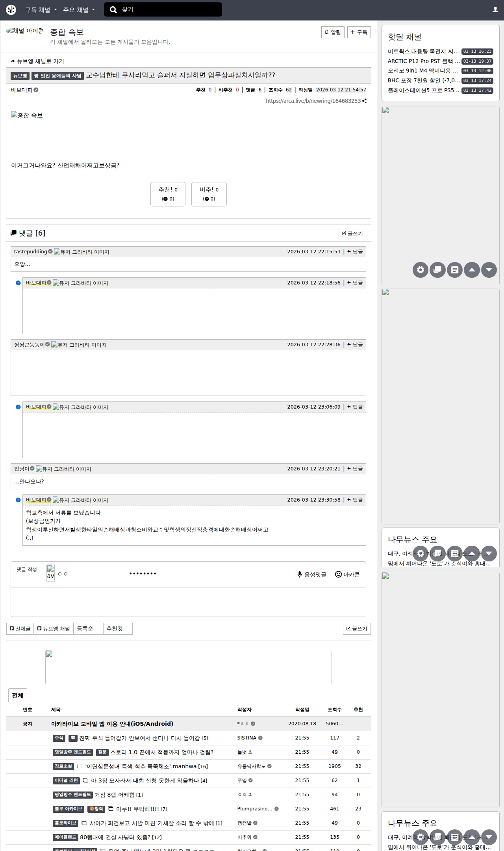Click 답글 on tastepudding's comment

(x=355, y=252)
